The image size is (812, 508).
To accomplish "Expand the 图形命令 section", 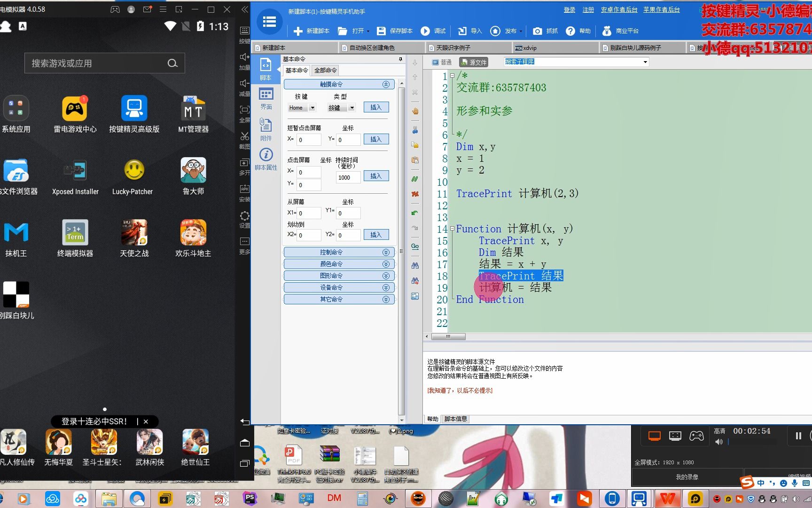I will click(x=339, y=276).
